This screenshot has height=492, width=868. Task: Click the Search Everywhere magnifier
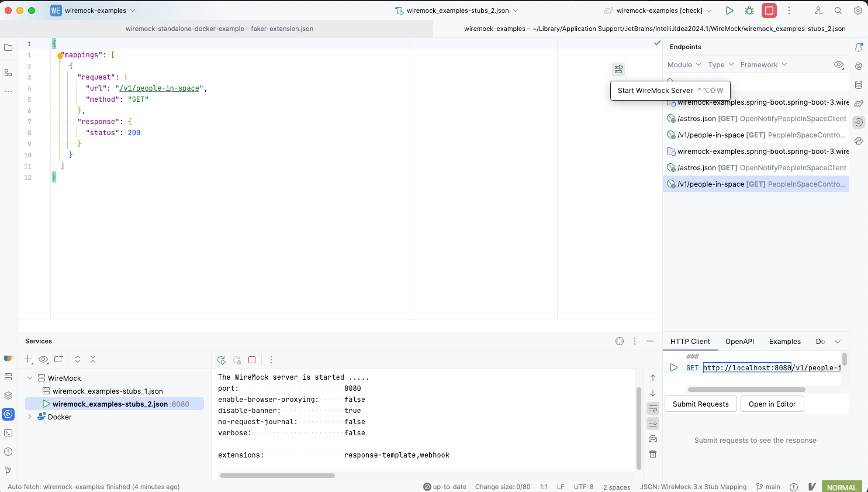pyautogui.click(x=838, y=11)
